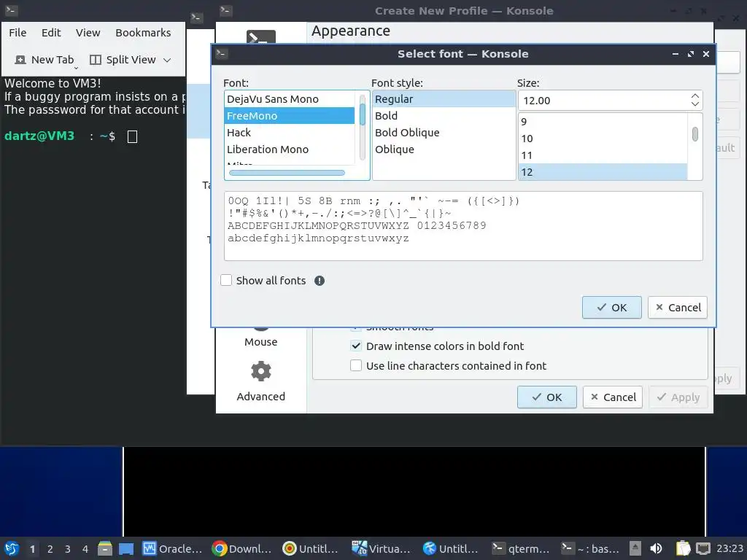747x560 pixels.
Task: Open the file manager icon in the taskbar
Action: click(105, 548)
